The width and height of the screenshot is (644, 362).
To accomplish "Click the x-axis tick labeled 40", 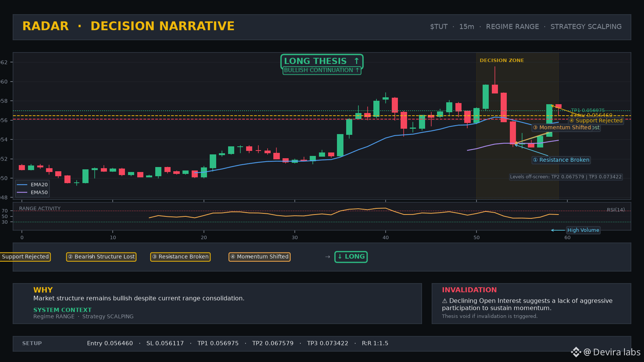I will (x=386, y=238).
